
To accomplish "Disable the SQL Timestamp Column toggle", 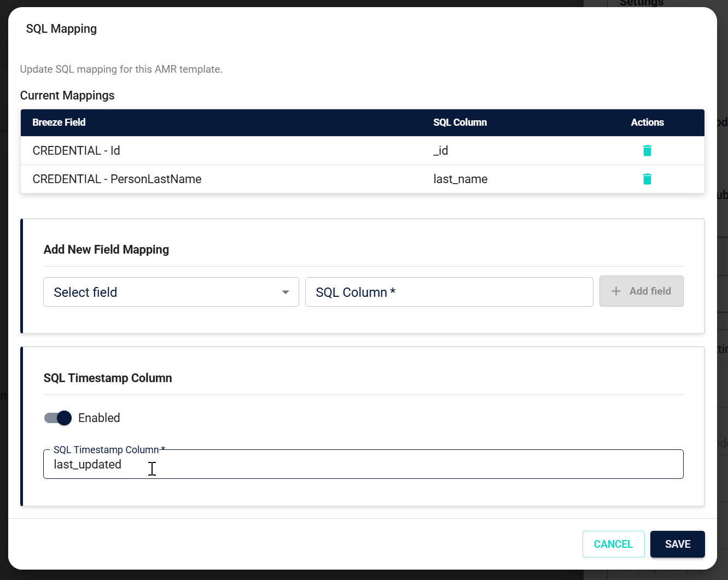I will 56,418.
